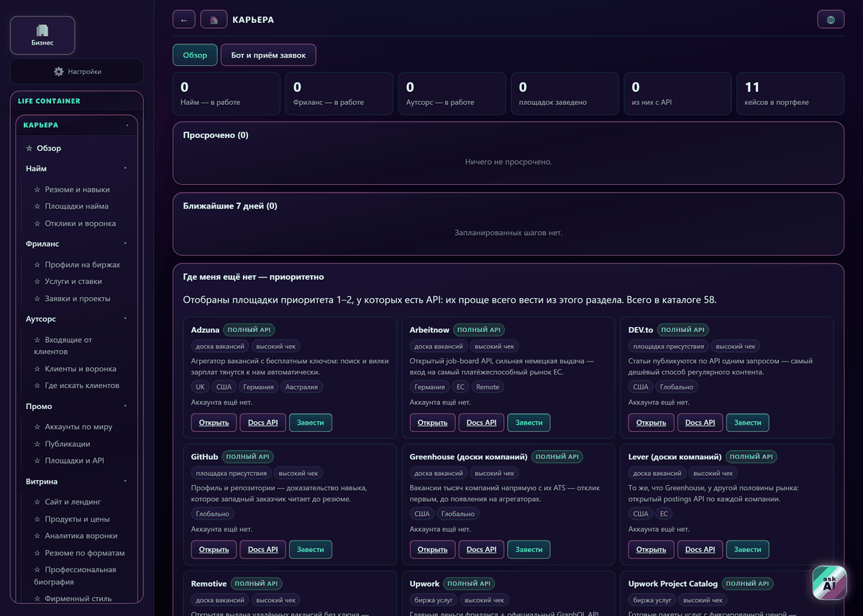863x616 pixels.
Task: Click the Upwork Project Catalog title
Action: point(672,584)
